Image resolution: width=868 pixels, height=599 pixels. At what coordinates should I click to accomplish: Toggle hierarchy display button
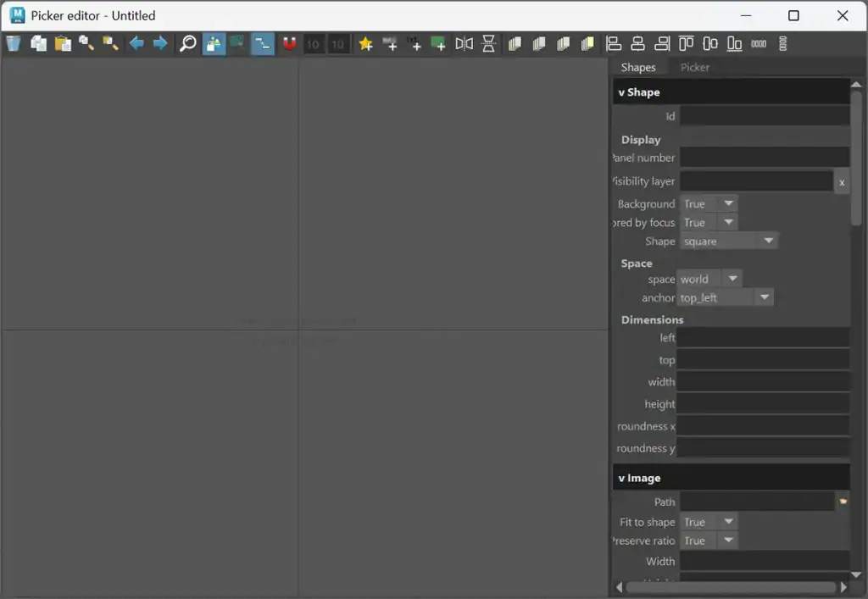click(263, 44)
